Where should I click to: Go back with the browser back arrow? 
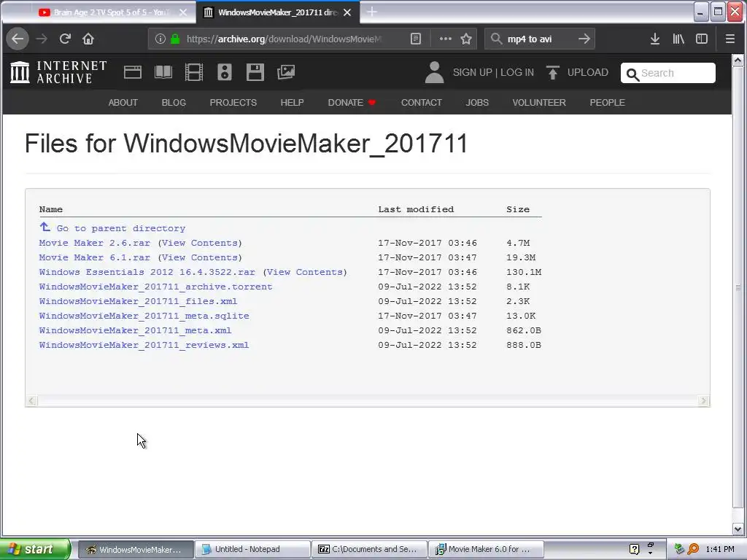18,39
